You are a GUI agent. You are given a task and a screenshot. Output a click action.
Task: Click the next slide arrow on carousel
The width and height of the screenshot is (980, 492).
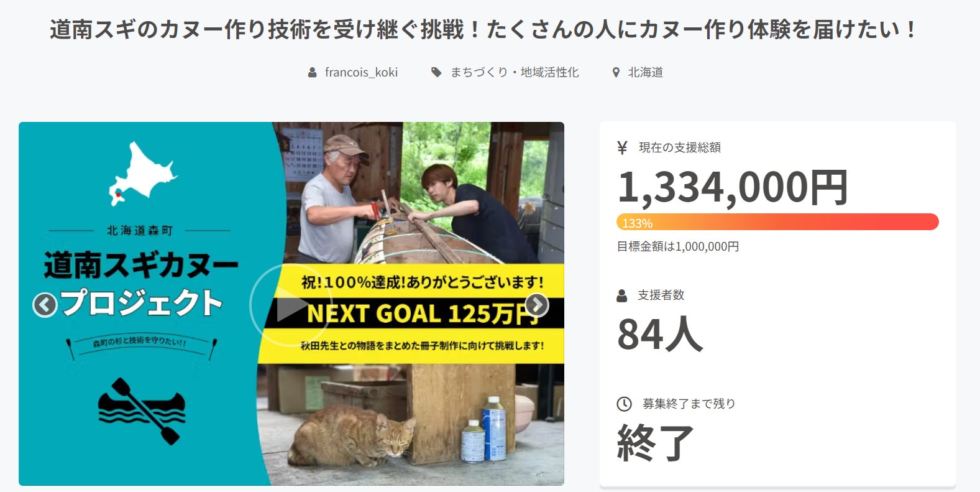pyautogui.click(x=537, y=305)
